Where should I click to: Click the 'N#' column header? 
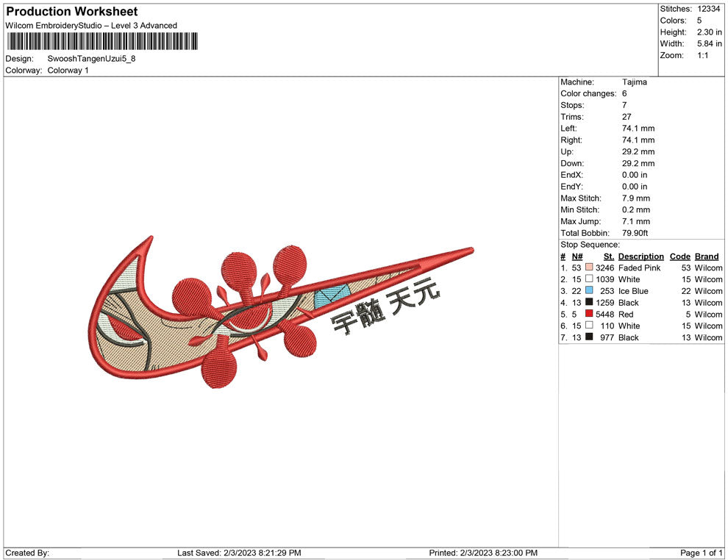[x=577, y=256]
